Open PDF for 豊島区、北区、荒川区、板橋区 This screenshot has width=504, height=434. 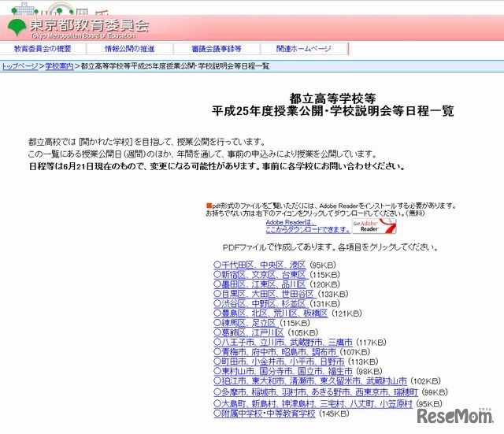[x=271, y=313]
